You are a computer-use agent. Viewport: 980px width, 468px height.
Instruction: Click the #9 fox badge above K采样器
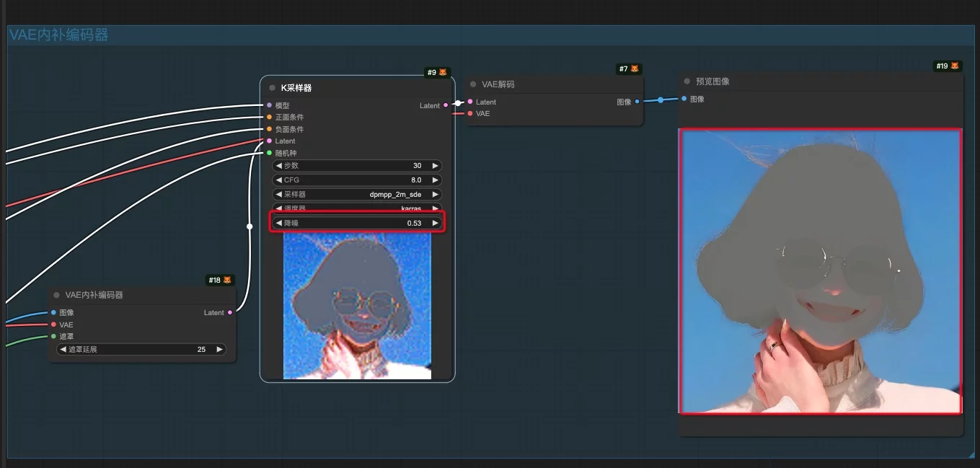(x=437, y=72)
